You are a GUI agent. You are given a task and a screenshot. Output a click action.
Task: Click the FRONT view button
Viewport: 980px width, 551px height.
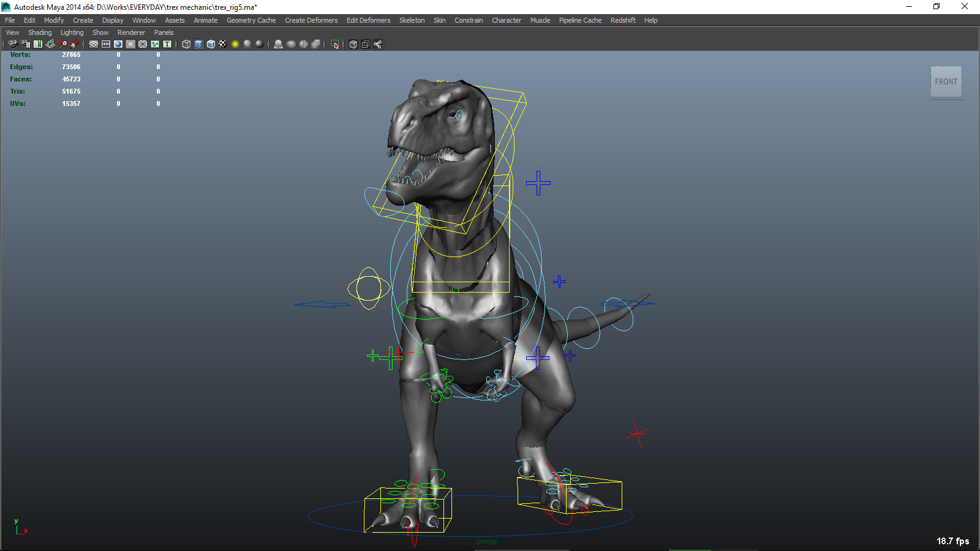(x=946, y=81)
